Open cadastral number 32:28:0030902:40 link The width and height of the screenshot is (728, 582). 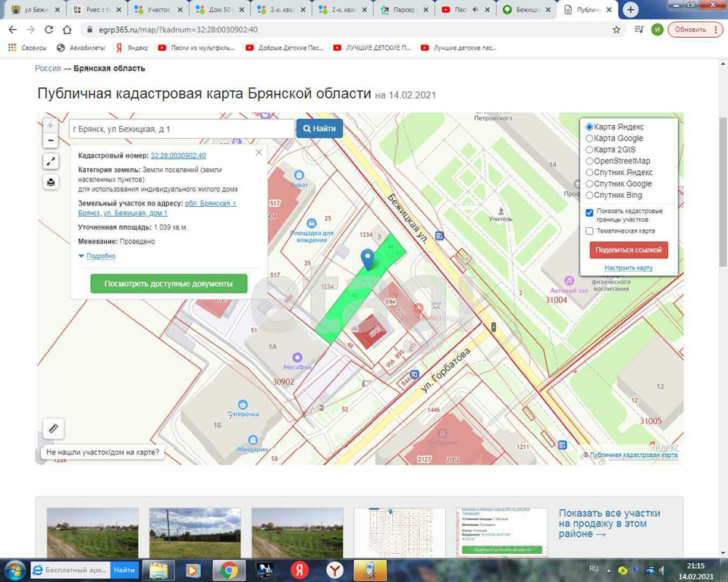177,155
